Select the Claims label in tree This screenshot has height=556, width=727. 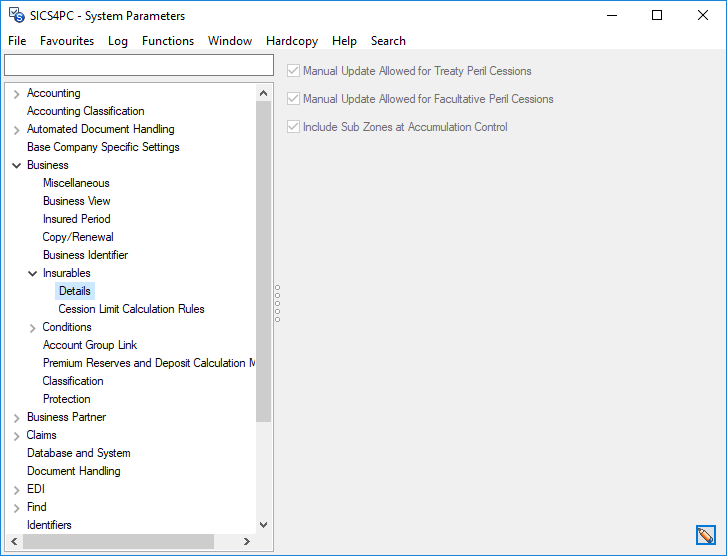click(x=42, y=435)
